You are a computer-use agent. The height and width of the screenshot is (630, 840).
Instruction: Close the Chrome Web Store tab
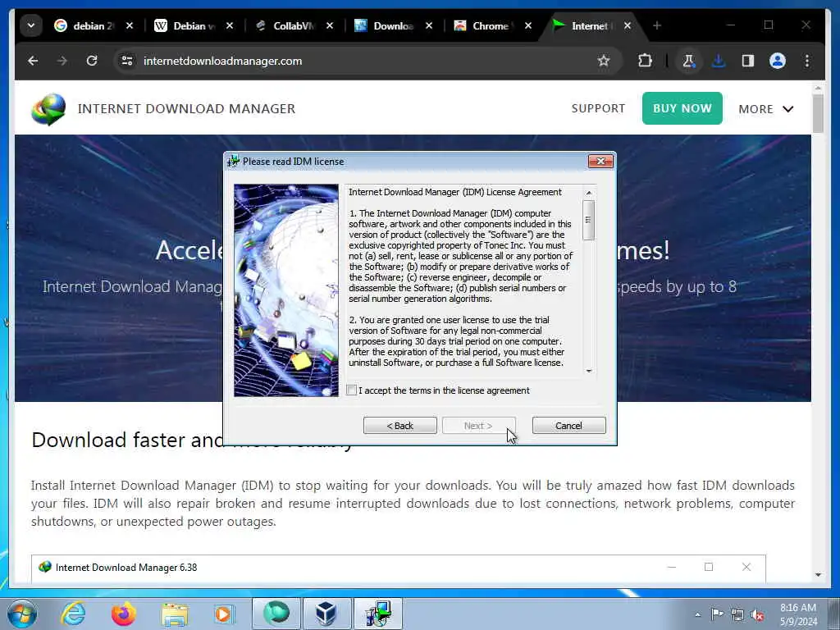[528, 25]
